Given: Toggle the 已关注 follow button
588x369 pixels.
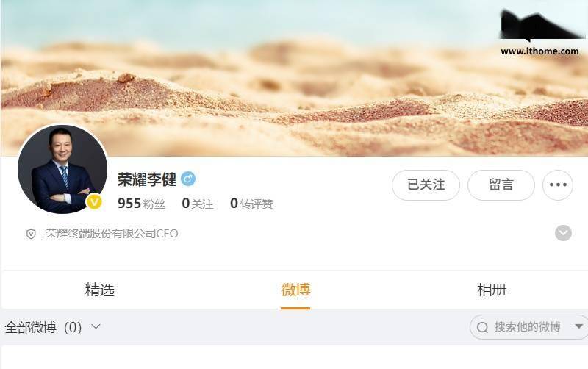Looking at the screenshot, I should pyautogui.click(x=426, y=185).
